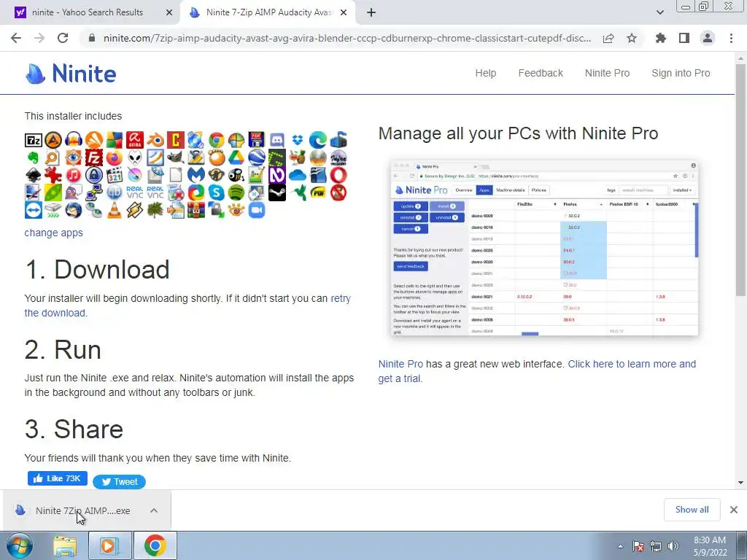Screen dimensions: 747x560
Task: Expand the tab search dropdown arrow
Action: tap(659, 13)
